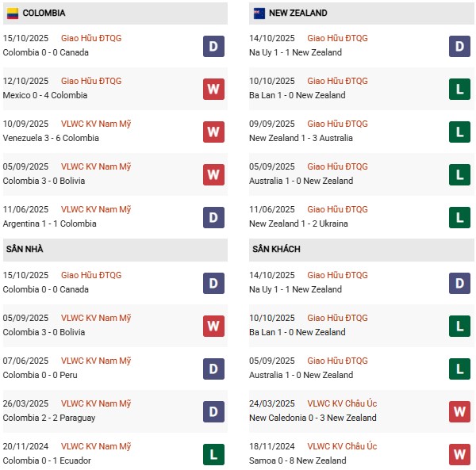The width and height of the screenshot is (476, 470).
Task: Open the Giao Hữu ĐTQG link dated 12/10/2025
Action: tap(91, 81)
